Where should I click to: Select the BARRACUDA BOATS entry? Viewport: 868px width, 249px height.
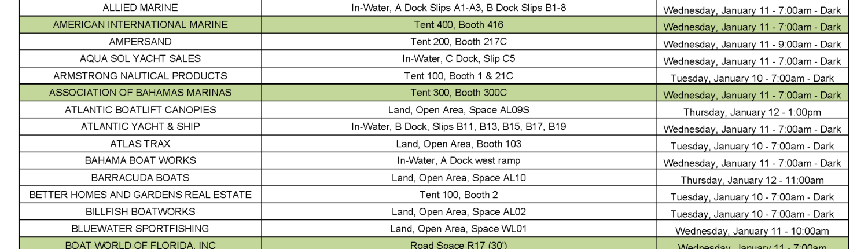[140, 178]
